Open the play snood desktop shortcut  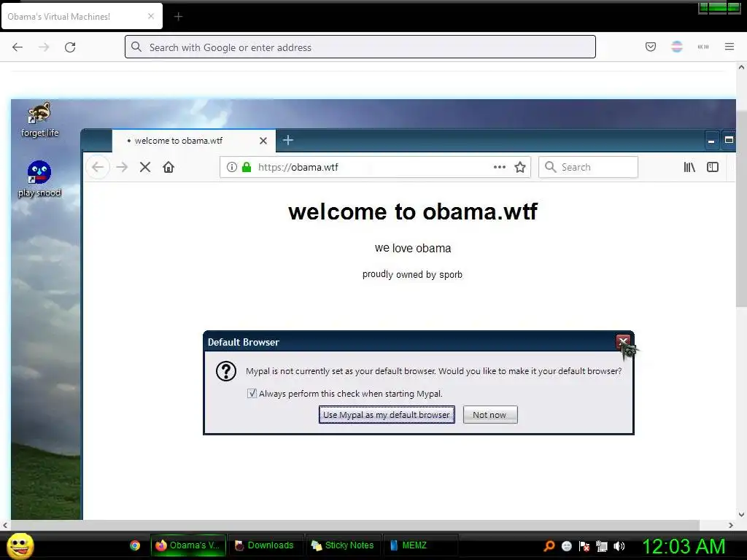point(39,179)
